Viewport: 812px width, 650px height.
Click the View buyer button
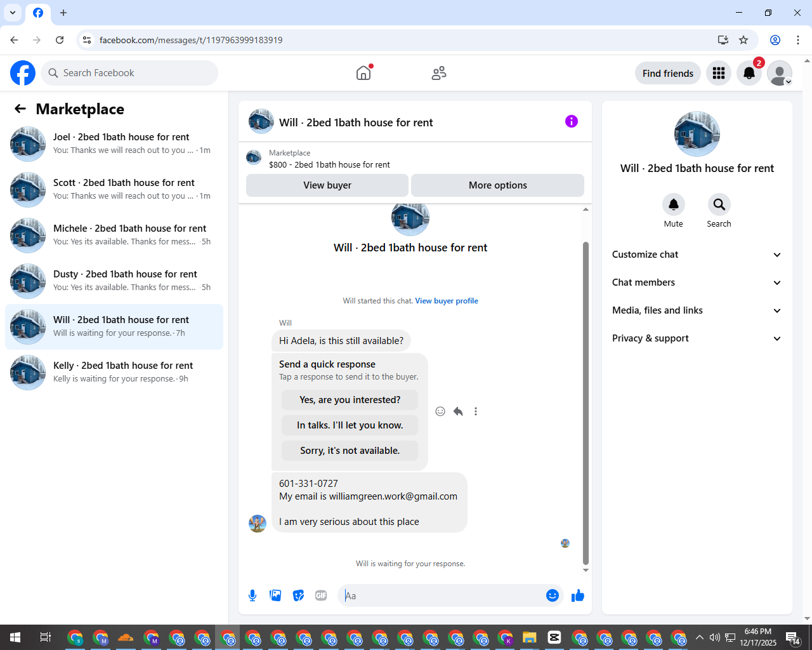coord(327,185)
